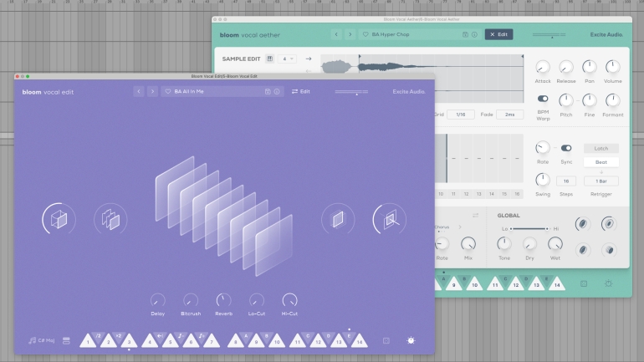Click the Release knob

[x=566, y=67]
